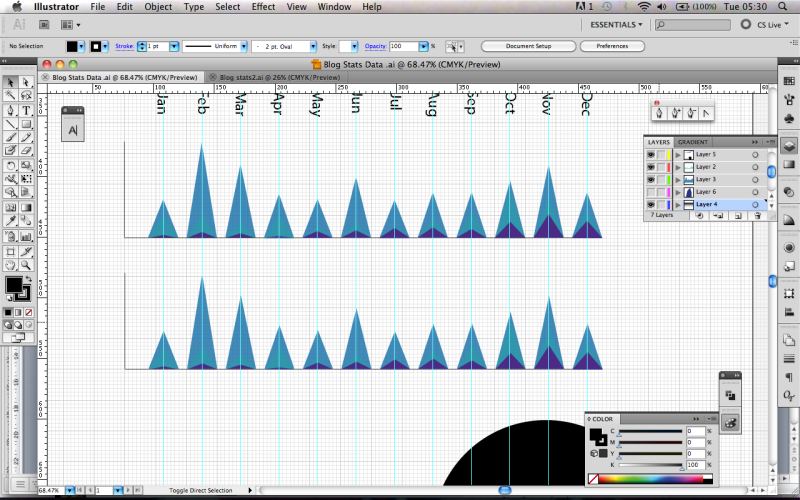Click the Preferences button
The image size is (800, 500).
tap(612, 46)
